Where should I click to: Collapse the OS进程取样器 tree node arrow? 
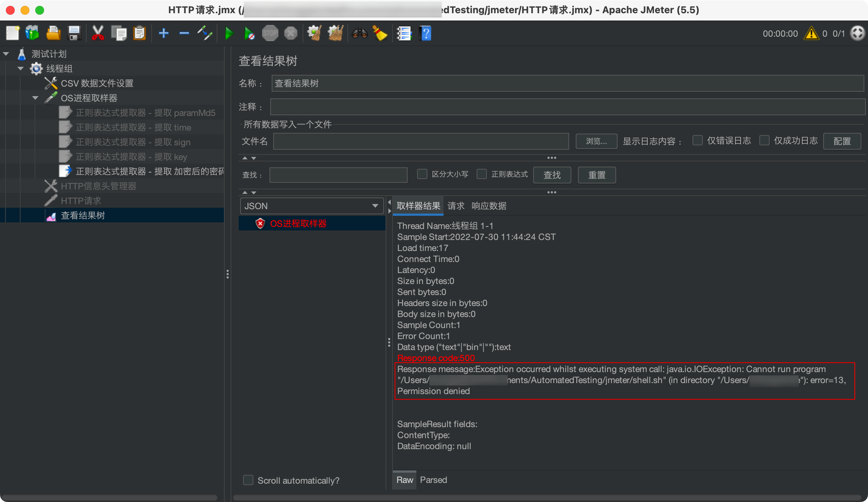(35, 98)
